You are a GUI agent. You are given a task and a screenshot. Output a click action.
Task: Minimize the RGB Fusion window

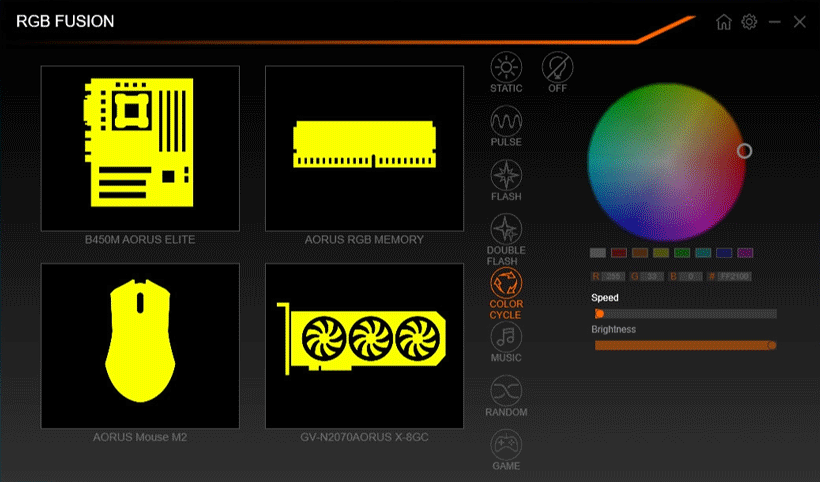tap(775, 22)
